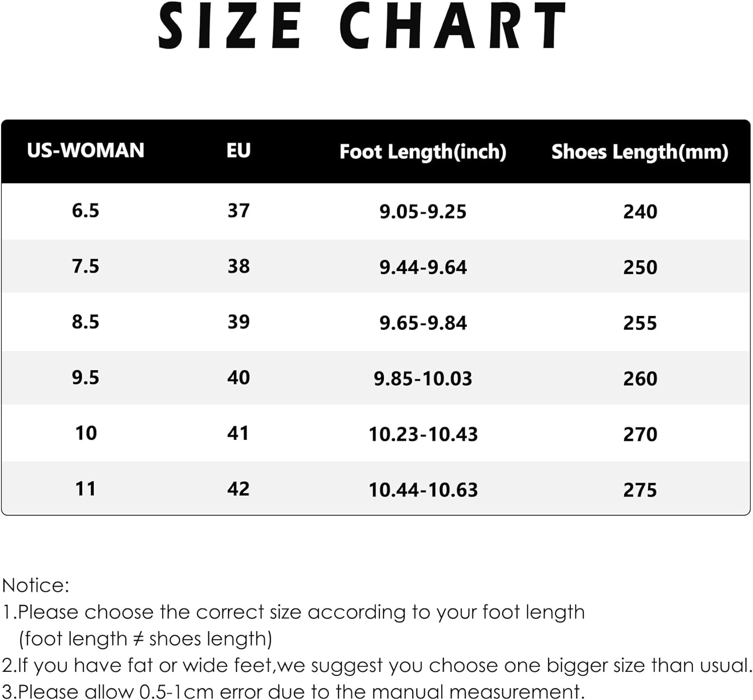Click EU size 39 cell
The width and height of the screenshot is (753, 700).
coord(238,322)
